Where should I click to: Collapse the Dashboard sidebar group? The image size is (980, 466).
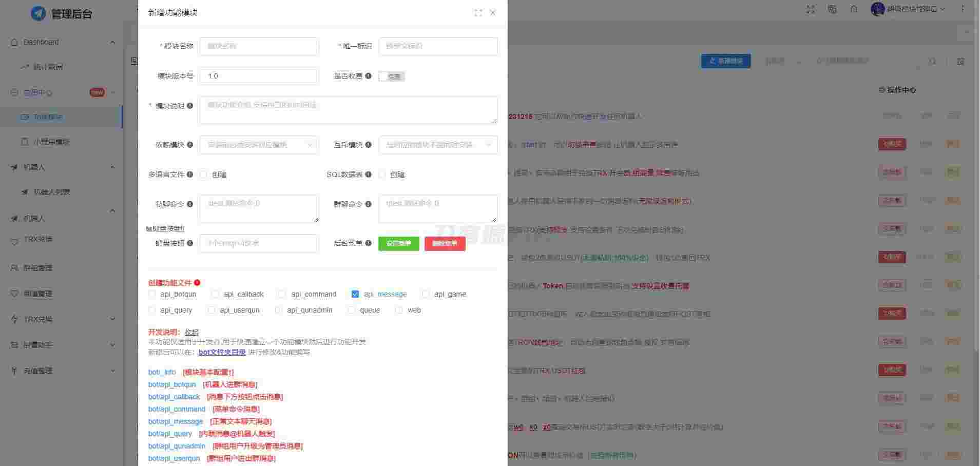point(112,42)
